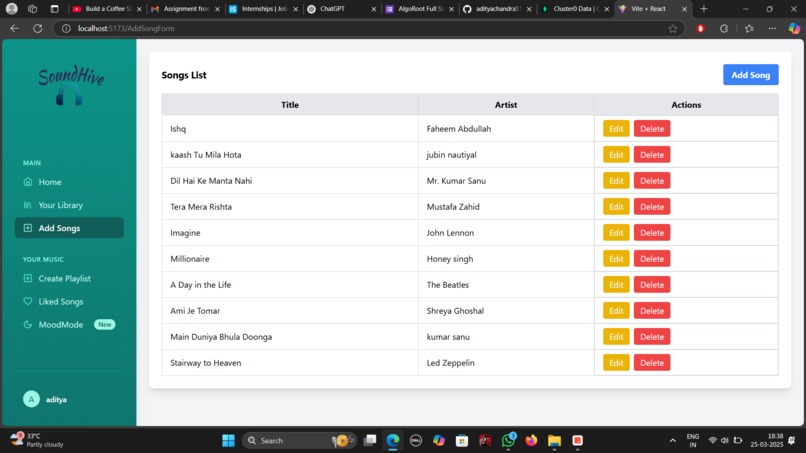Select Add Songs in sidebar
The width and height of the screenshot is (806, 453).
69,228
